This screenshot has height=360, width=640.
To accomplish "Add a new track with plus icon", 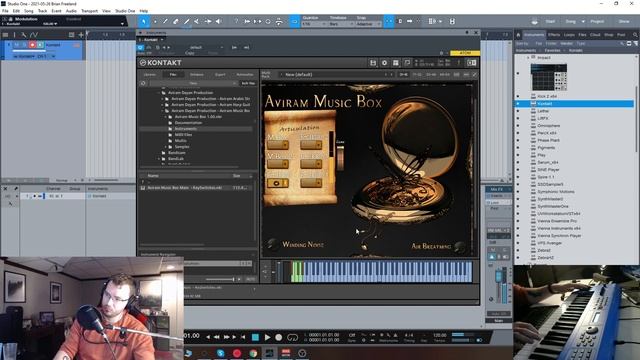I will 81,35.
